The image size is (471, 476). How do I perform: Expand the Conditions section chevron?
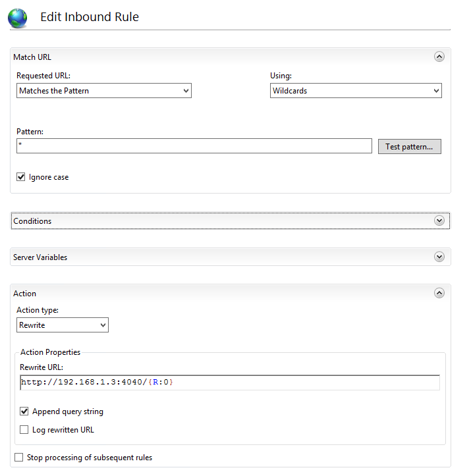[x=439, y=221]
